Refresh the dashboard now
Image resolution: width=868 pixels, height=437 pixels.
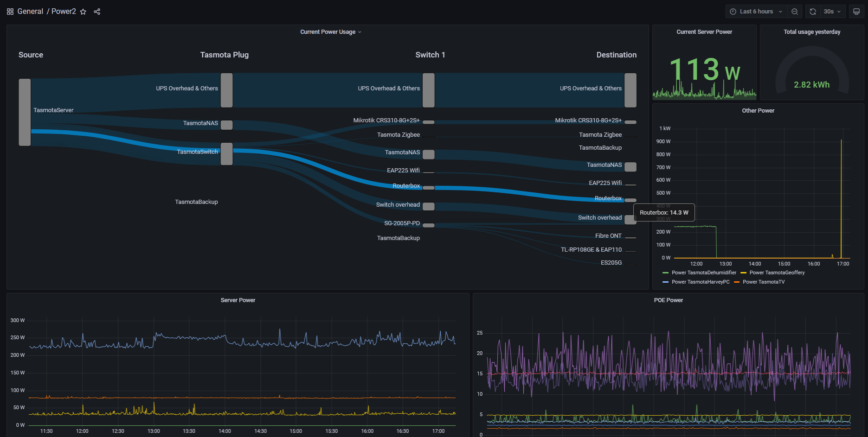click(x=813, y=12)
